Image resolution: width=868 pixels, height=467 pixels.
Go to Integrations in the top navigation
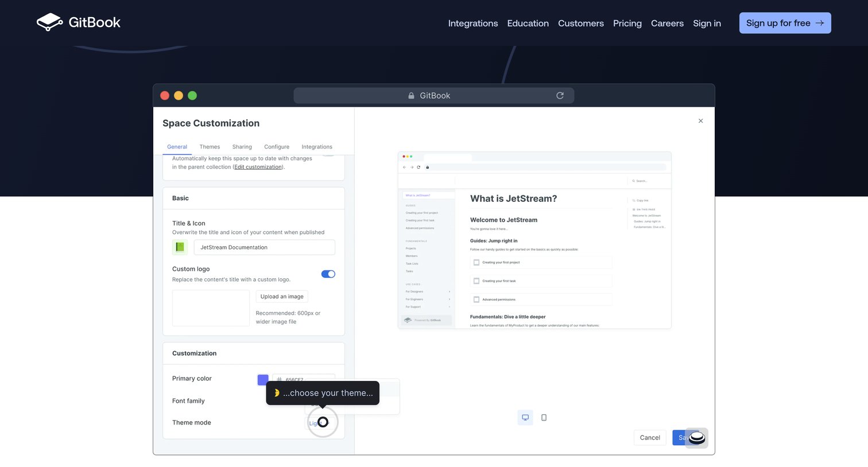(x=473, y=24)
